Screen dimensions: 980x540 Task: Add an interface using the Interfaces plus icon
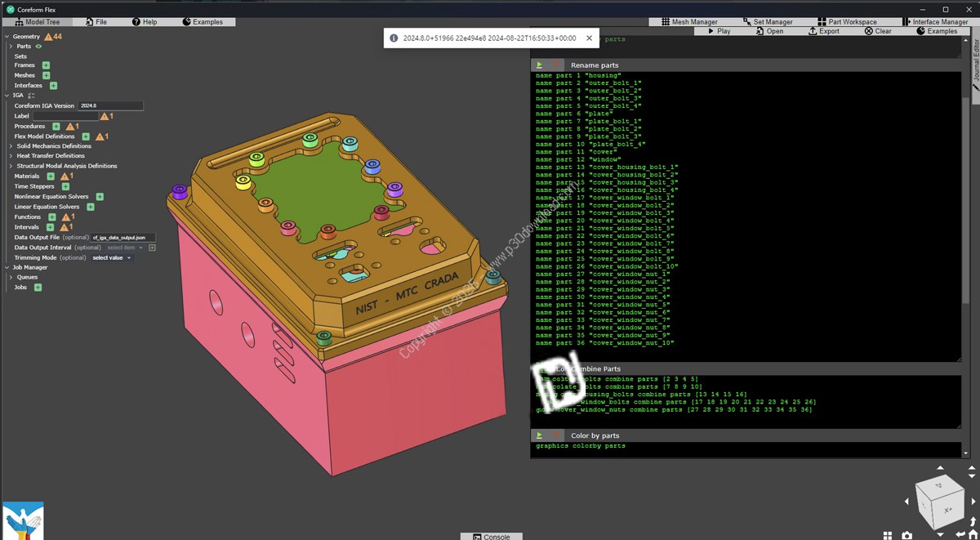pyautogui.click(x=53, y=85)
